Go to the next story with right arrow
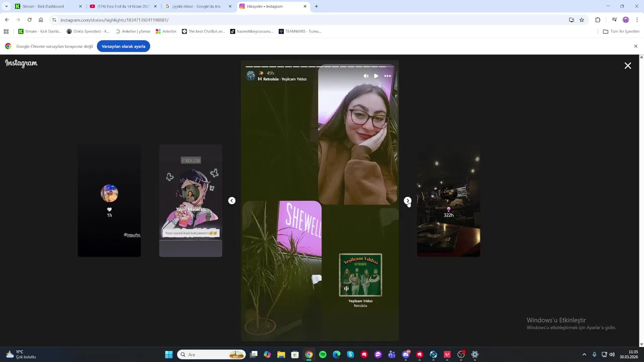The width and height of the screenshot is (644, 362). click(408, 201)
